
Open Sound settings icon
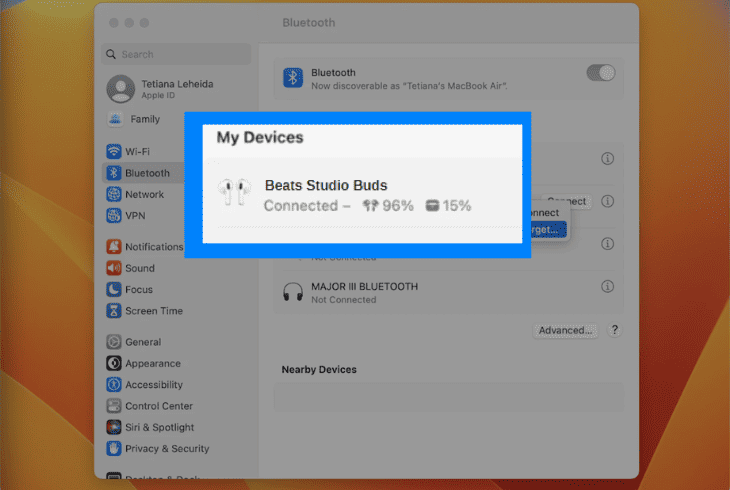(x=114, y=268)
